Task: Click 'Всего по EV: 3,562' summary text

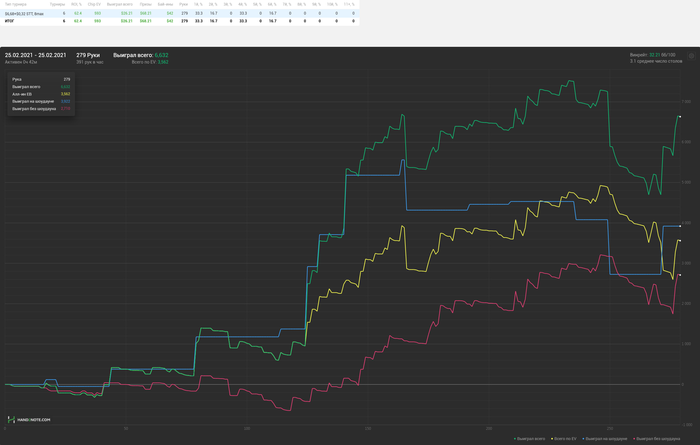Action: 150,62
